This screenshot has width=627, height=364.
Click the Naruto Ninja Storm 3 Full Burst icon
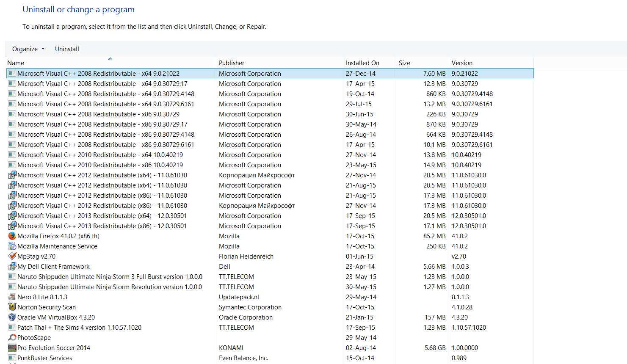[x=12, y=277]
